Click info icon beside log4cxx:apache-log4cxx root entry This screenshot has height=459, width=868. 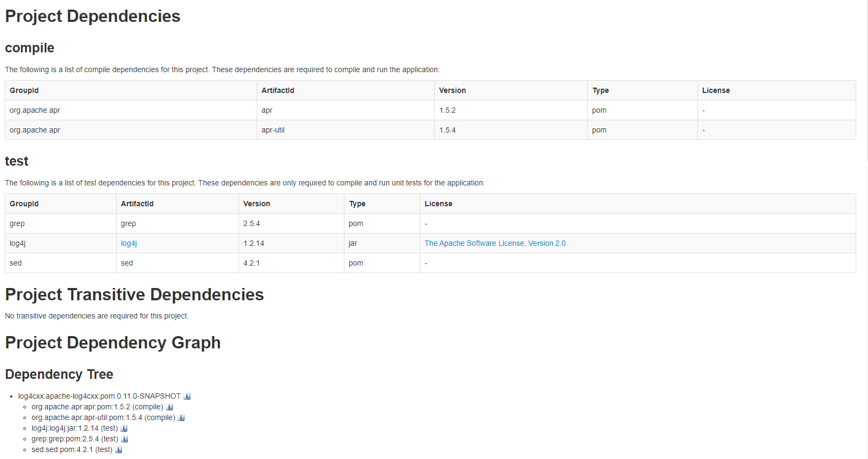point(187,396)
